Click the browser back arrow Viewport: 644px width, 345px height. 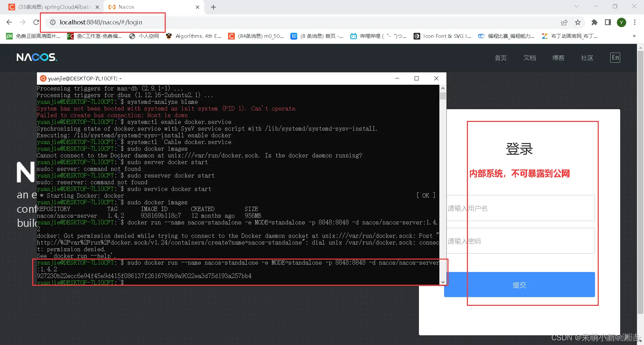(9, 22)
